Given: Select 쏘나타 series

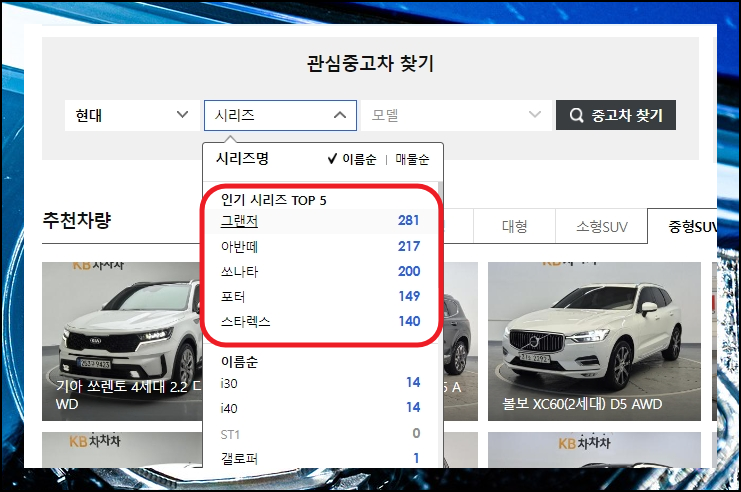Looking at the screenshot, I should pos(320,271).
